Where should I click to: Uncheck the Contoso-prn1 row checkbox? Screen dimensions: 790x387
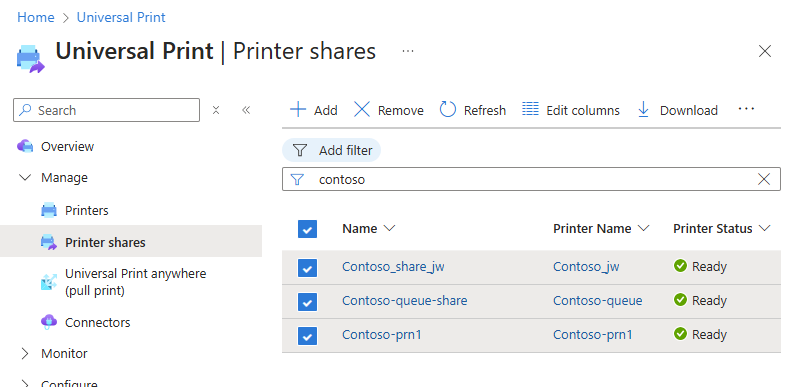(307, 336)
